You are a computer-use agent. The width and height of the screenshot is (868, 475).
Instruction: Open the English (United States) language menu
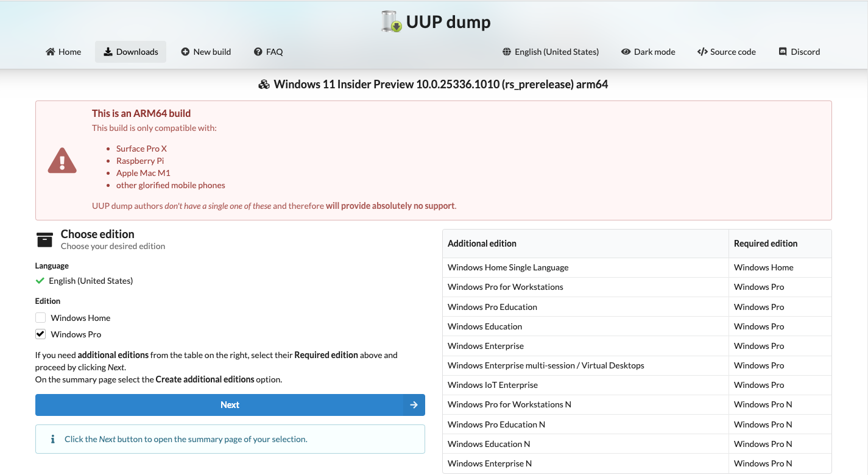pyautogui.click(x=551, y=52)
